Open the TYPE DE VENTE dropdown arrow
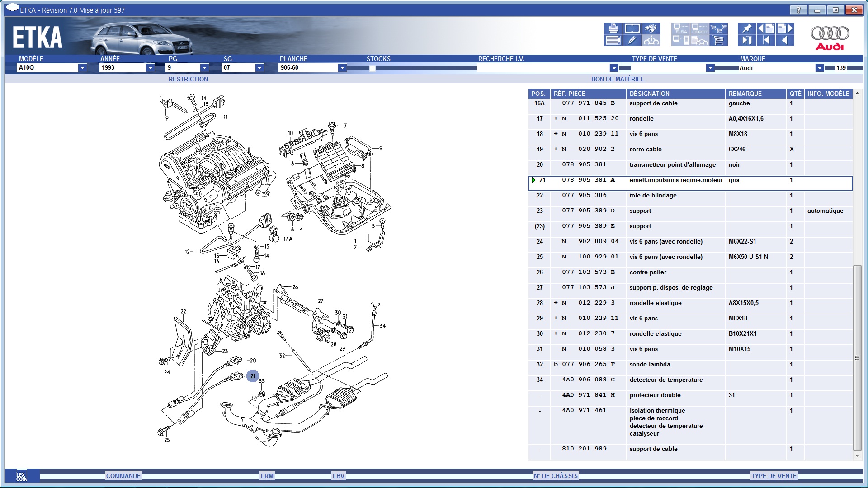This screenshot has width=868, height=488. pos(710,68)
